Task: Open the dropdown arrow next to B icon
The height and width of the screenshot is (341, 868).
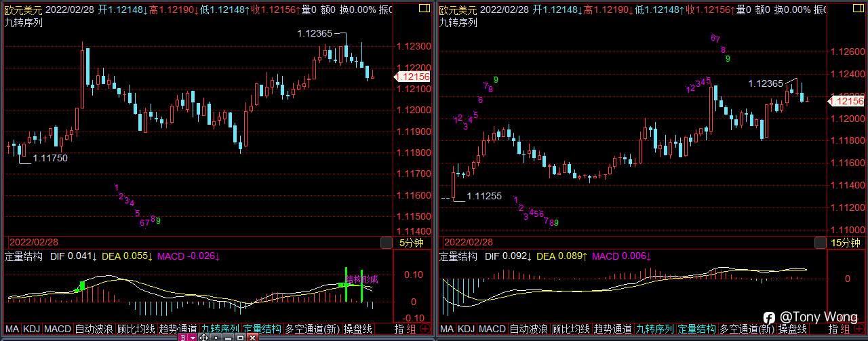Action: point(193,337)
